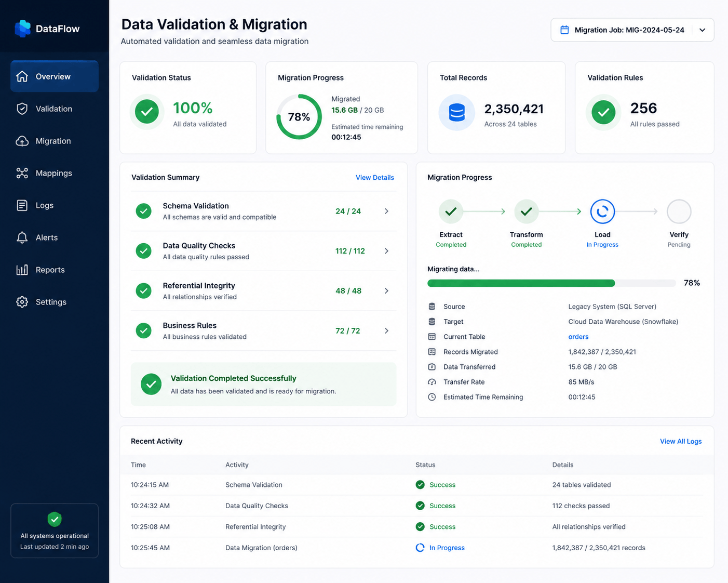
Task: Click the Migrating data progress bar
Action: click(x=551, y=283)
